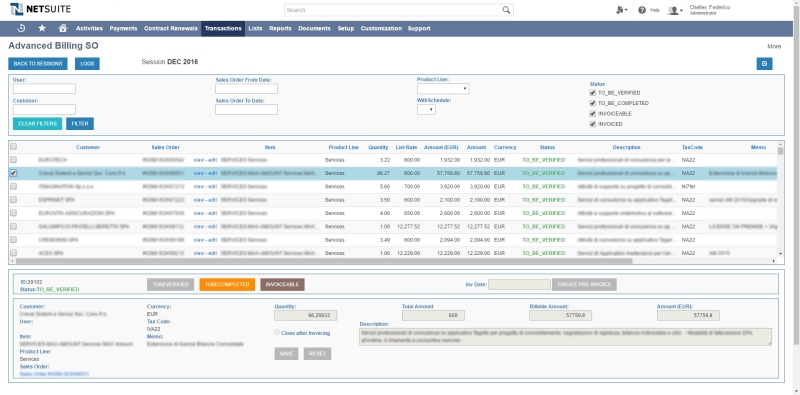Open the Support menu
This screenshot has width=800, height=395.
pos(419,29)
